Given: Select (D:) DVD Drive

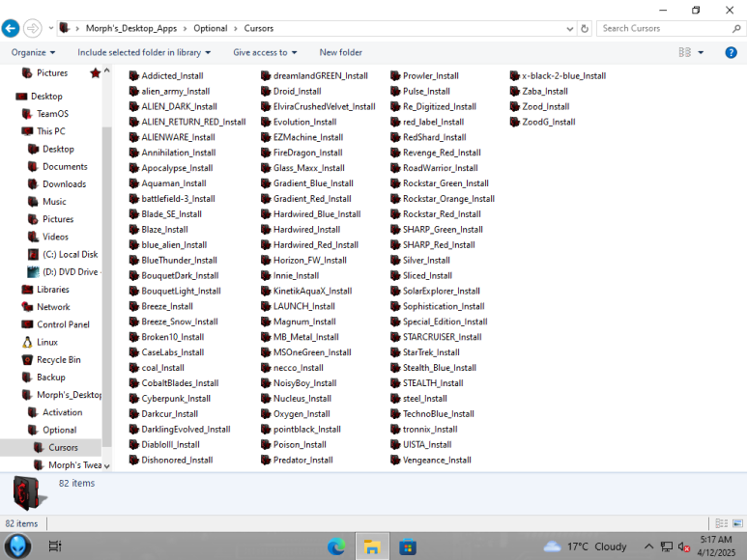Looking at the screenshot, I should click(70, 272).
